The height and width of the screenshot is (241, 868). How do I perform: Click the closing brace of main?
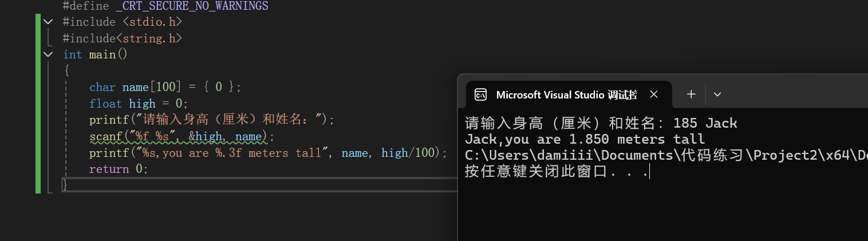click(65, 185)
